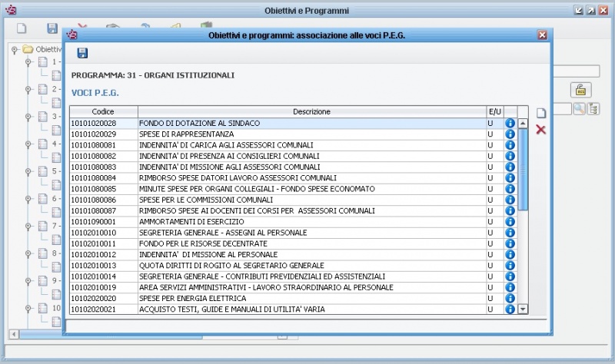Viewport: 615px width, 364px height.
Task: Toggle expander of tree node 2
Action: point(28,89)
